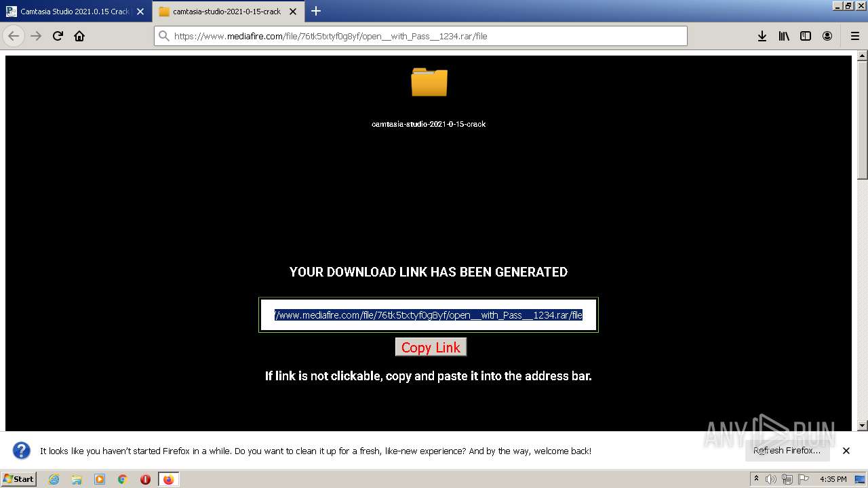This screenshot has width=868, height=488.
Task: Reload the current page
Action: (58, 36)
